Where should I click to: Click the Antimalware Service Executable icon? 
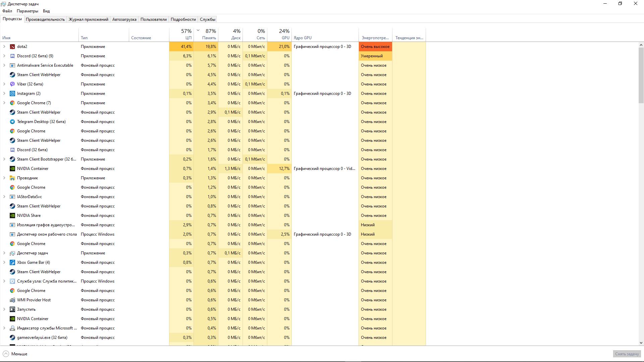(x=12, y=65)
